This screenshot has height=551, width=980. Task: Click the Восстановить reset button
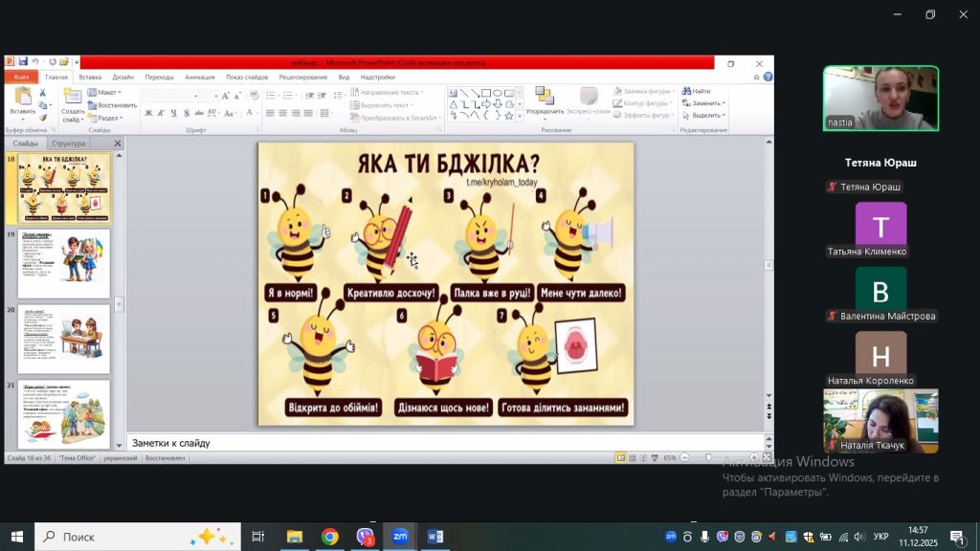pos(112,105)
